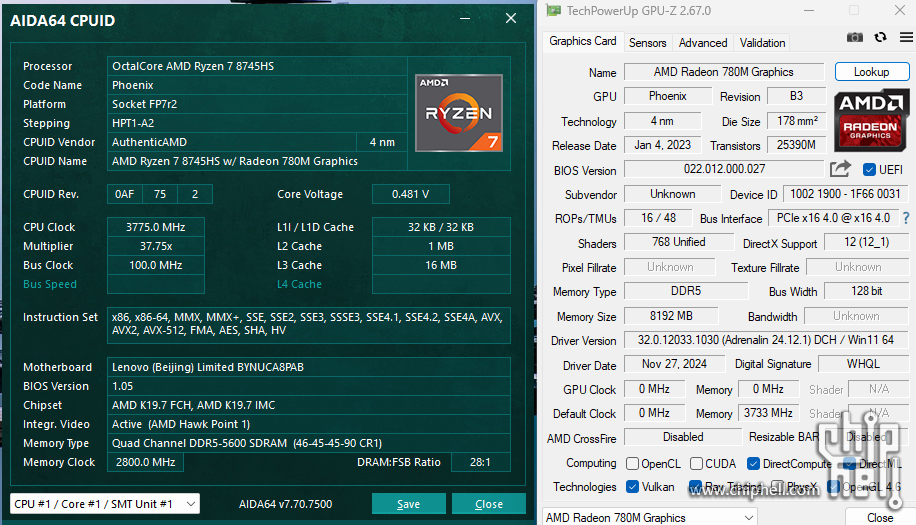Toggle the PhysX checkbox
916x525 pixels.
click(x=778, y=487)
